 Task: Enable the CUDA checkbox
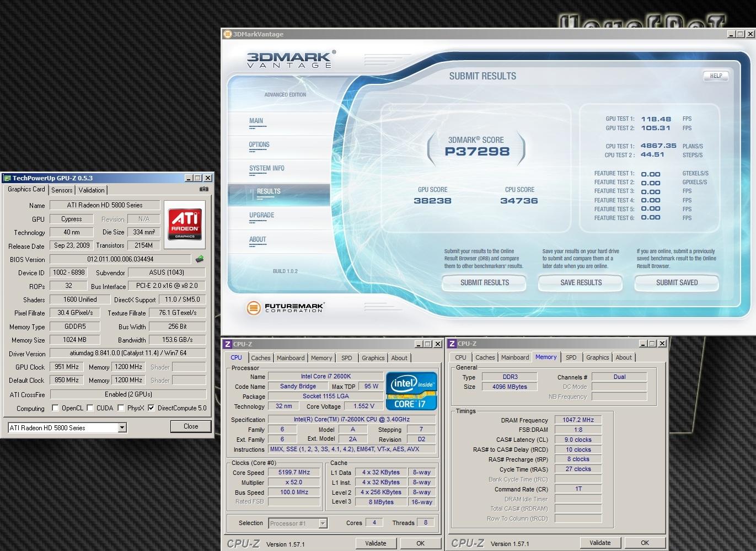pyautogui.click(x=90, y=408)
